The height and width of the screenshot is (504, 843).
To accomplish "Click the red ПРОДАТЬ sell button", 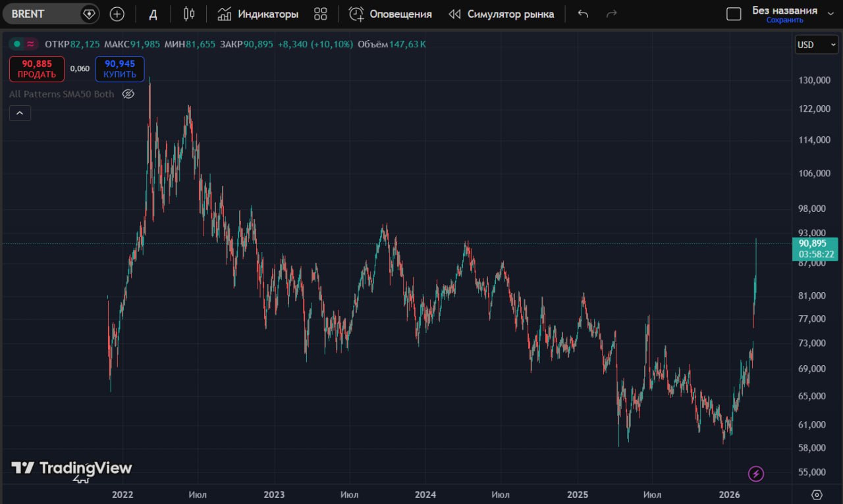I will (37, 69).
